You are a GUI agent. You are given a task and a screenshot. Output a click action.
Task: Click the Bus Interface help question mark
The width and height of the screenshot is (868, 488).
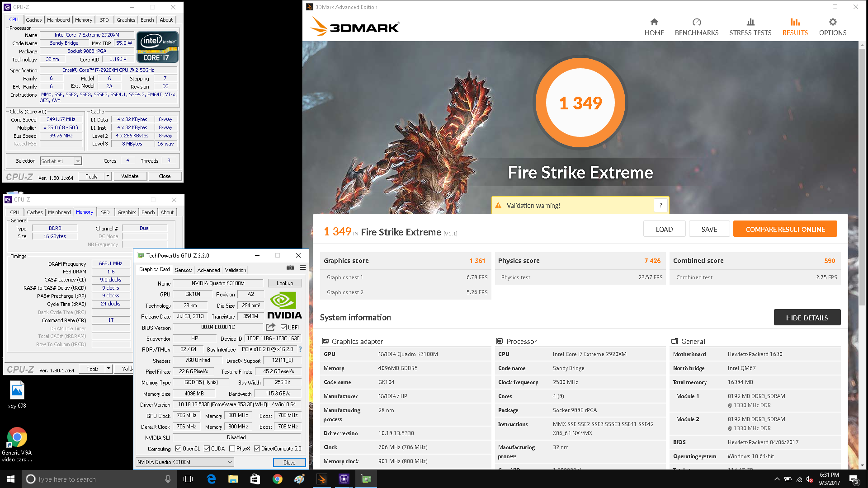[x=300, y=349]
